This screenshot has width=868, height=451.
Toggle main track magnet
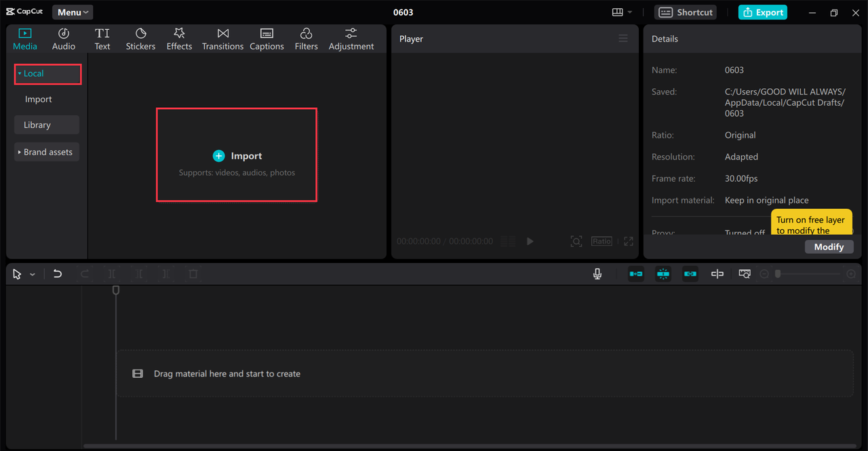coord(636,274)
